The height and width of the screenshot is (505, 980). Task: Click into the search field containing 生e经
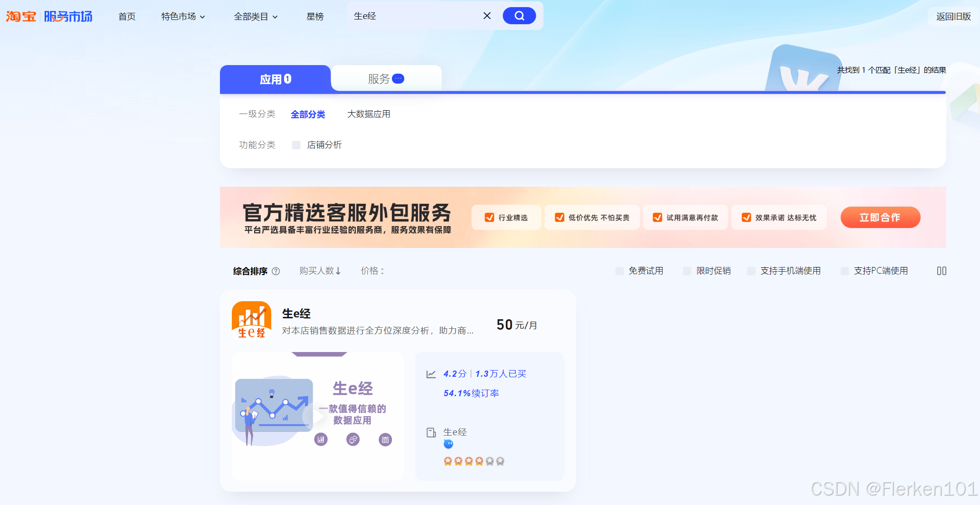[416, 16]
